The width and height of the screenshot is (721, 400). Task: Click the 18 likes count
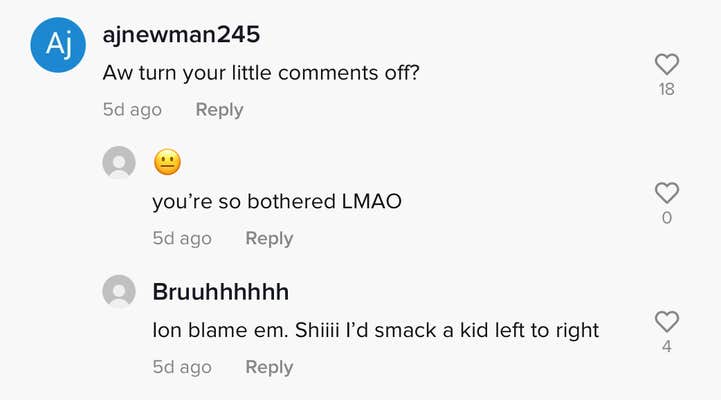click(666, 89)
